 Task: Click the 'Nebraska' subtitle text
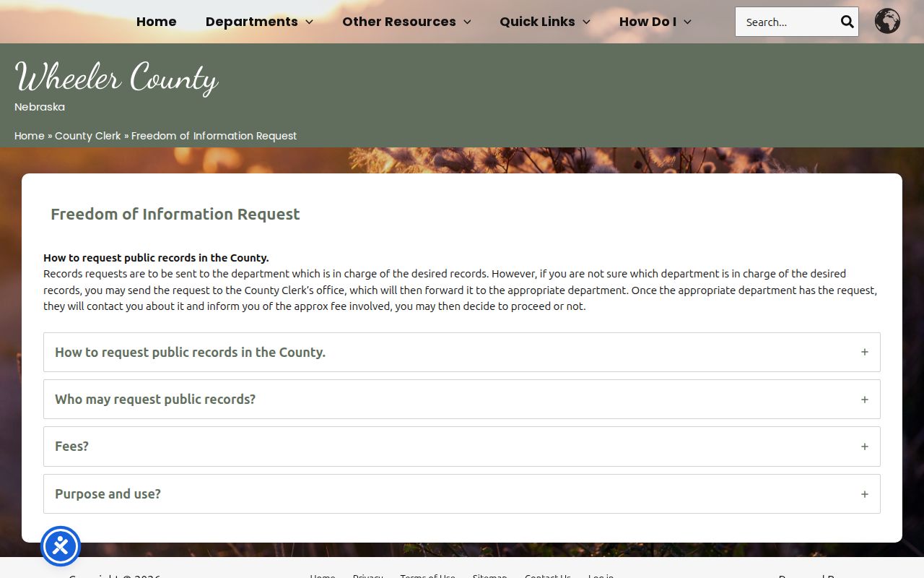coord(40,107)
